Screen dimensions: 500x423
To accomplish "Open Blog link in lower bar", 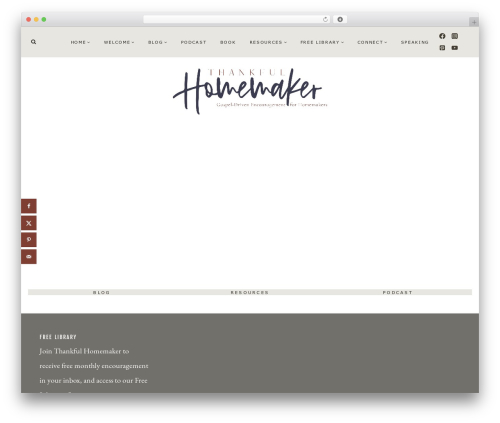I will point(101,292).
